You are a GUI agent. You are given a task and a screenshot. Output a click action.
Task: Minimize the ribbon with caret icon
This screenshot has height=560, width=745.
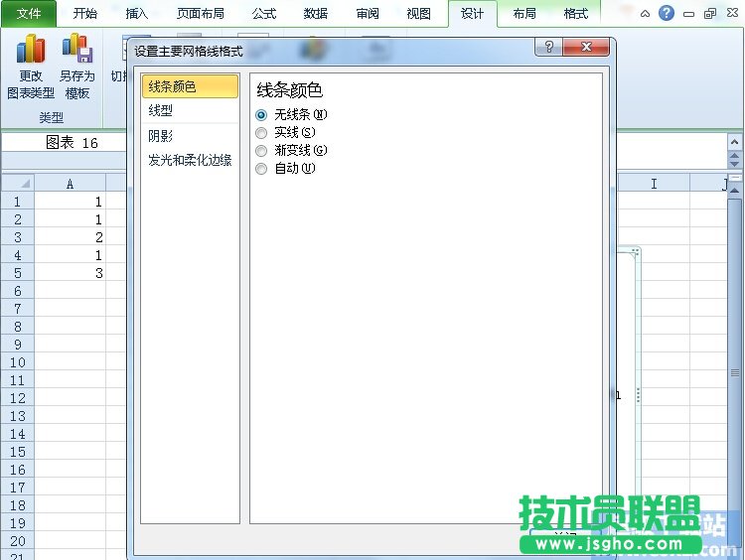646,14
